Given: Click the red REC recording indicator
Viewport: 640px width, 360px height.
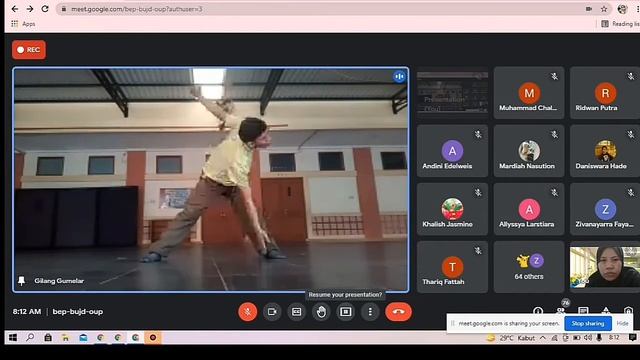Looking at the screenshot, I should [29, 50].
